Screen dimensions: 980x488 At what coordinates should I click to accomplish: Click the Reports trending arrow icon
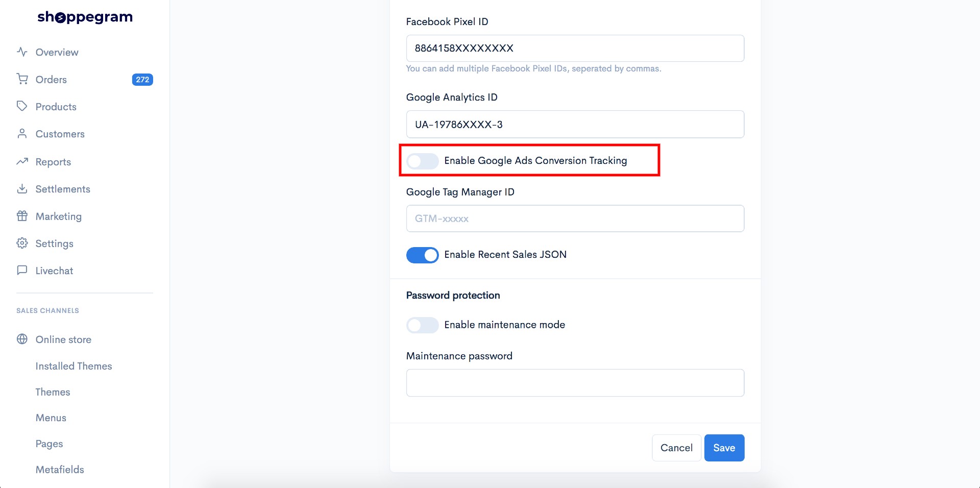tap(22, 161)
